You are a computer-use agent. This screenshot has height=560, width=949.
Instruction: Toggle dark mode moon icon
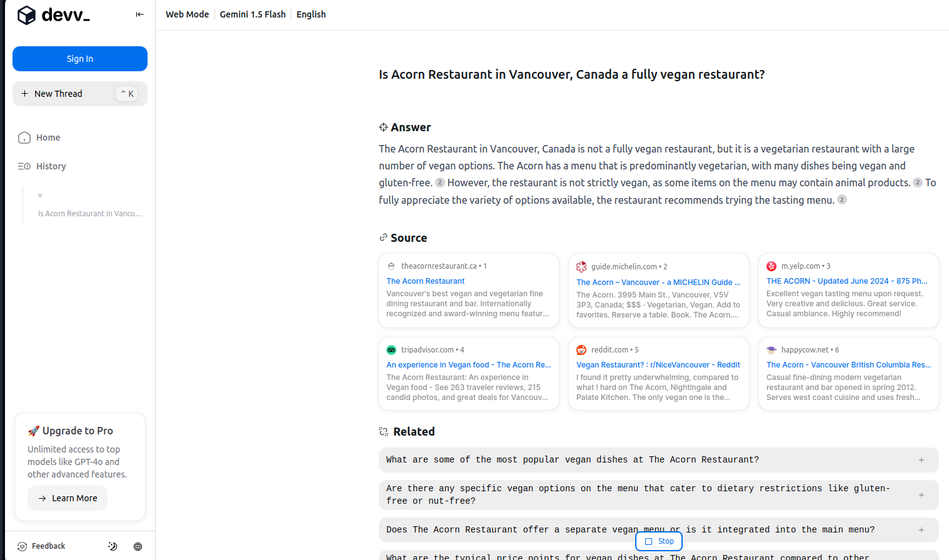click(x=113, y=546)
